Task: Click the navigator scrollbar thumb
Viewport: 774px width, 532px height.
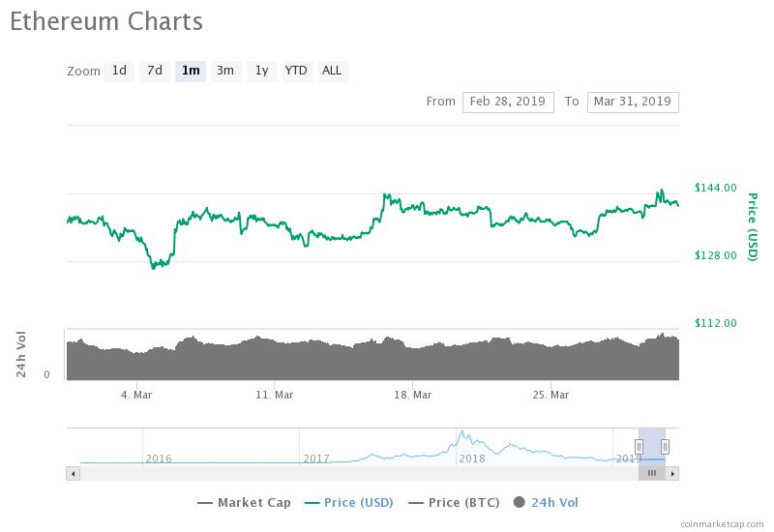Action: 652,473
